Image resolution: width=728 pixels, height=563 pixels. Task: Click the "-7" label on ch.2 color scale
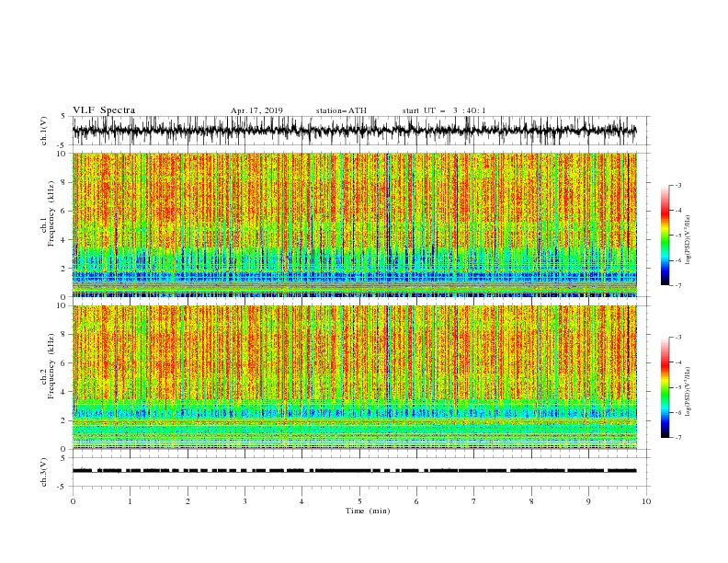pyautogui.click(x=677, y=437)
